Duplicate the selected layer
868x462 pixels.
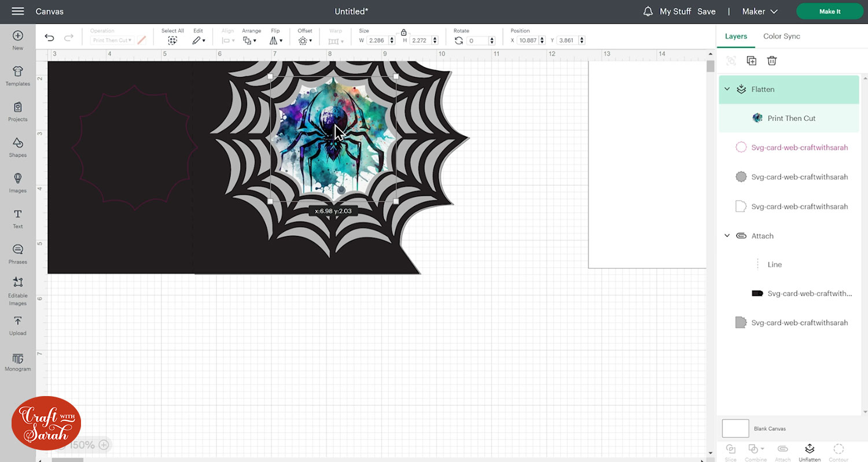coord(751,61)
